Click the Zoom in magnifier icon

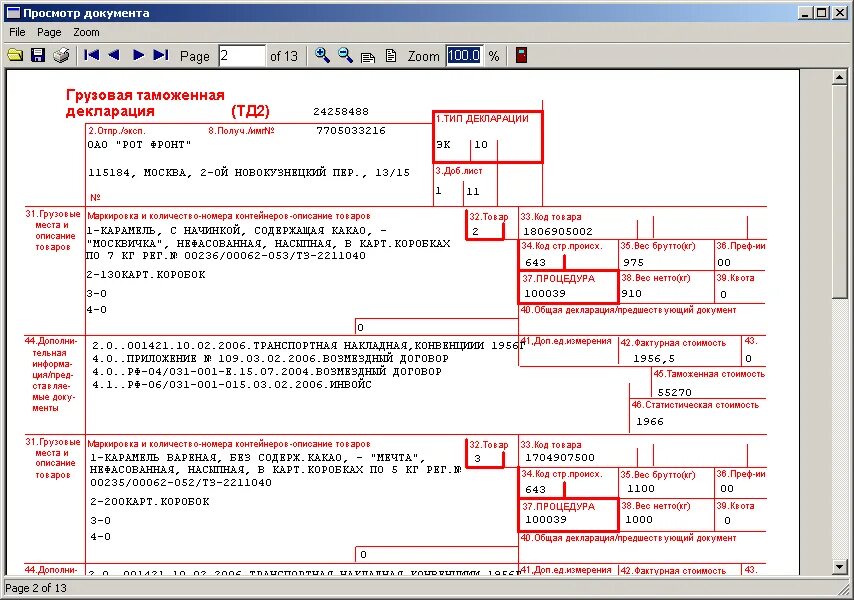322,55
